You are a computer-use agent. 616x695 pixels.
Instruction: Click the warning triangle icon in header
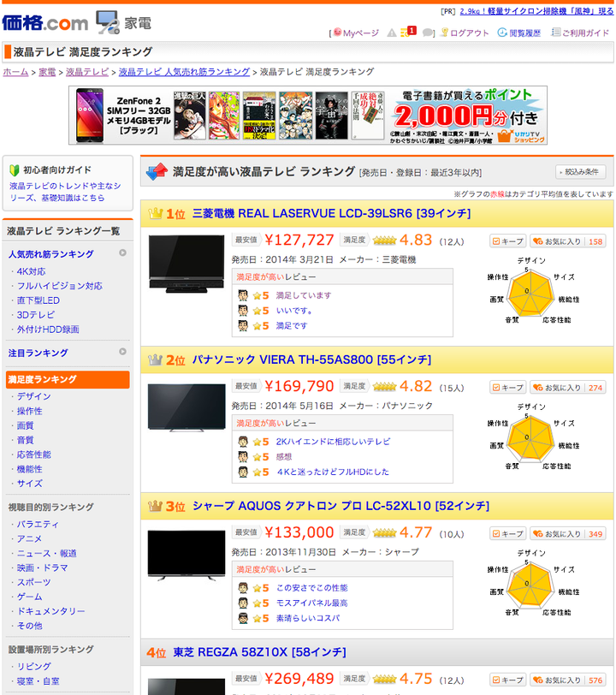coord(392,33)
